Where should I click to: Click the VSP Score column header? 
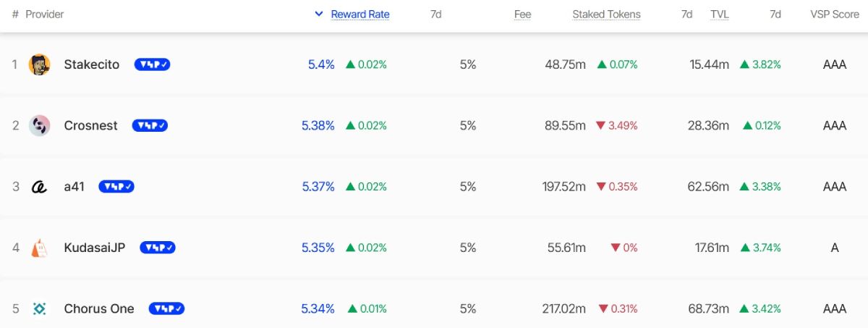click(x=834, y=14)
